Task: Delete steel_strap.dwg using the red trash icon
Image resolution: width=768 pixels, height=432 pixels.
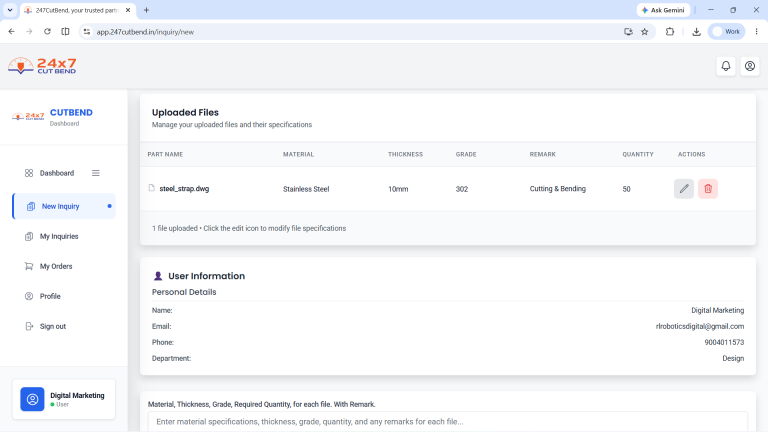Action: [x=708, y=189]
